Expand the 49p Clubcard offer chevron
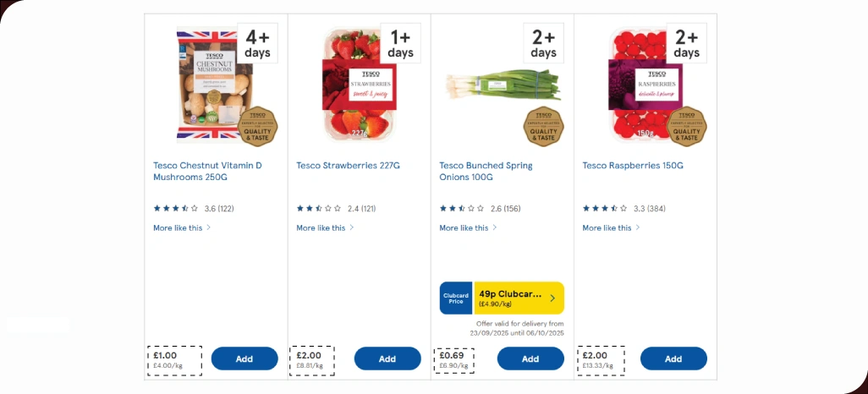Screen dimensions: 868x394 tap(552, 298)
